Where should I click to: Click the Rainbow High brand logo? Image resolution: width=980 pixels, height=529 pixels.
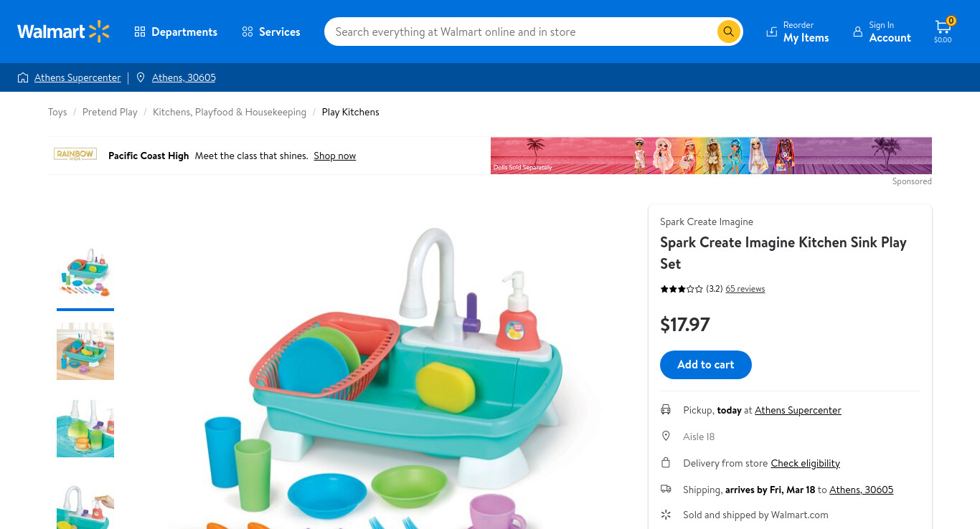[x=75, y=154]
